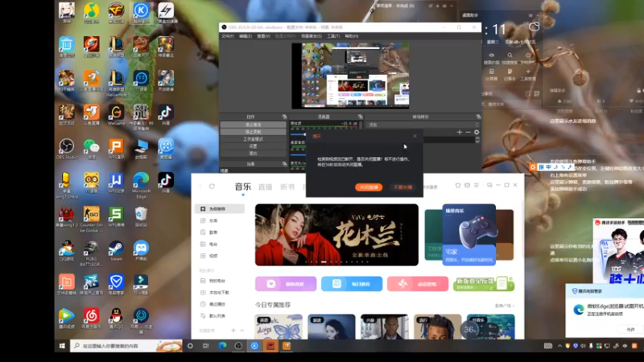Launch the Steam desktop shortcut
The image size is (644, 362).
pyautogui.click(x=116, y=249)
